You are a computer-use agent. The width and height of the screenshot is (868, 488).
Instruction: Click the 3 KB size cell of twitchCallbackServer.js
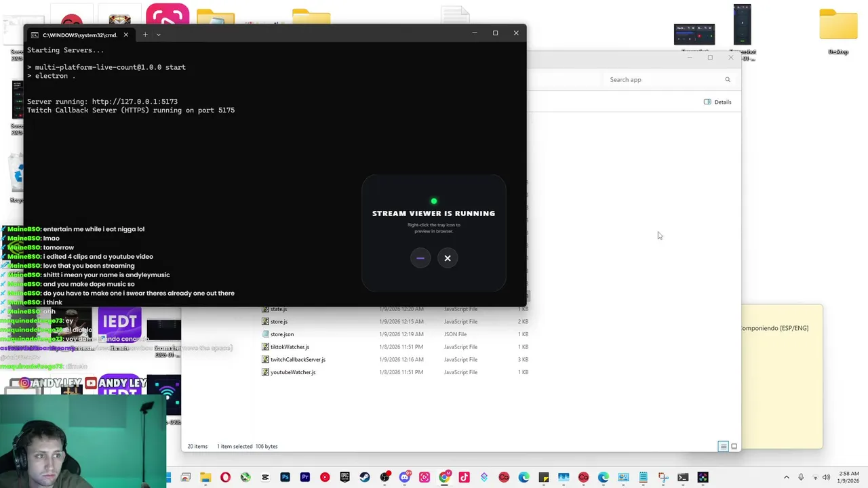[523, 360]
